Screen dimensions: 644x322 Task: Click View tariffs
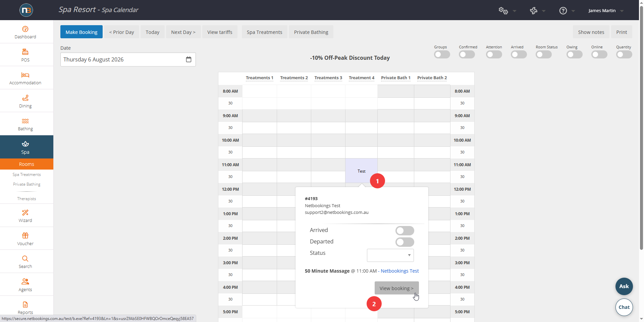pos(220,32)
